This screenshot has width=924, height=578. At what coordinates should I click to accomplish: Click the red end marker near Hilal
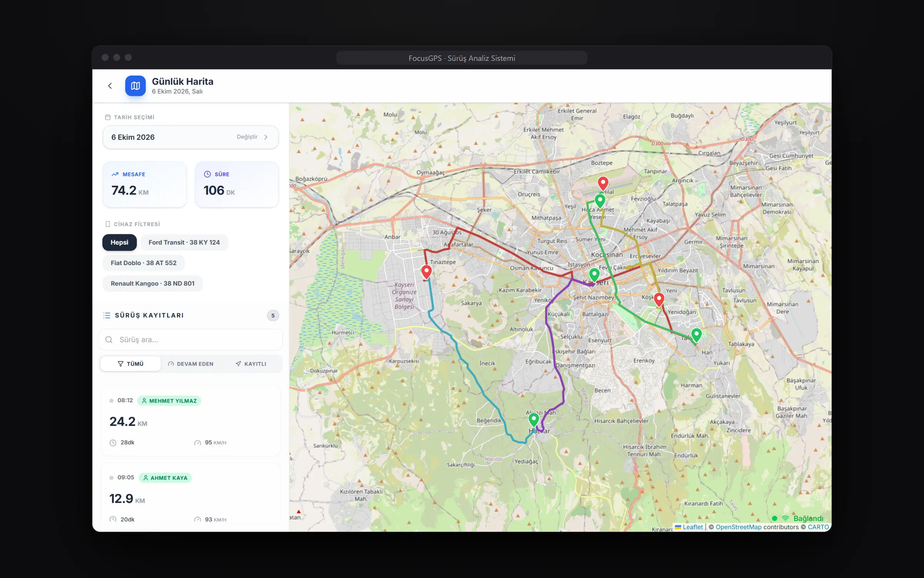(x=603, y=184)
